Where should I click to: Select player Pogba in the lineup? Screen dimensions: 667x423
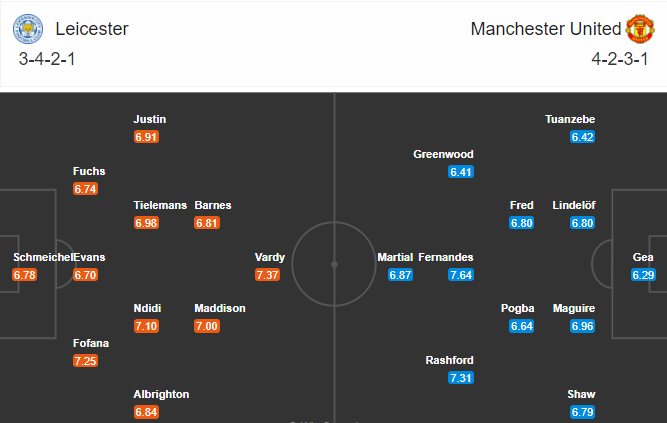click(x=517, y=308)
